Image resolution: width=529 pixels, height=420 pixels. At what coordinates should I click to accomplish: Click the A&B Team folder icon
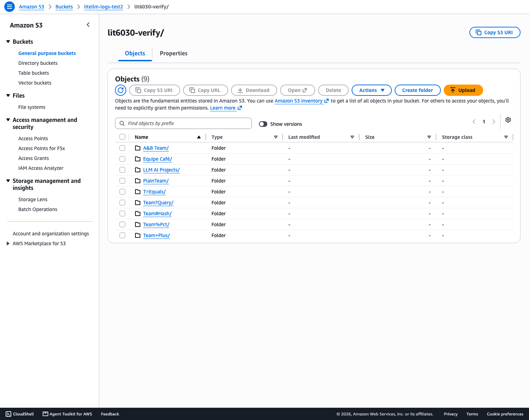point(138,148)
